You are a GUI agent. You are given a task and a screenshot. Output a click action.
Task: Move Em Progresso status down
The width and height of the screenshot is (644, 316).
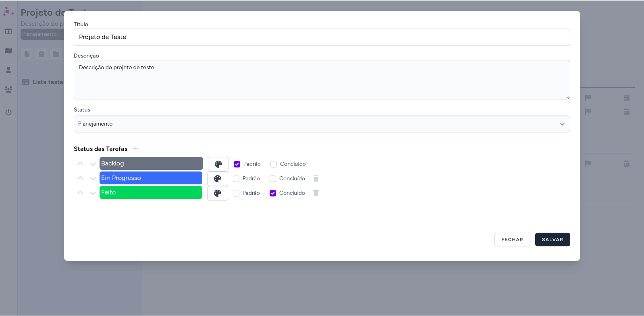[93, 178]
